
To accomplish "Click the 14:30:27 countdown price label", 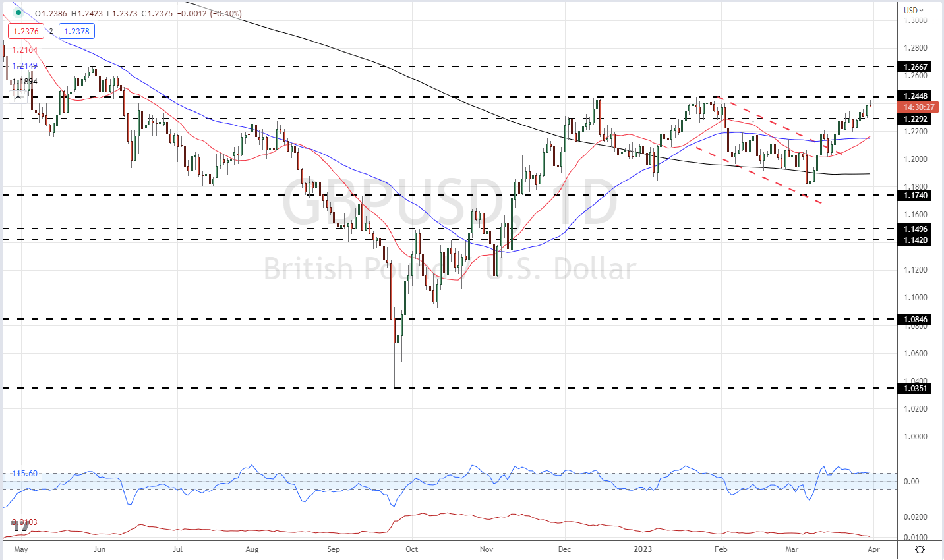I will point(919,107).
